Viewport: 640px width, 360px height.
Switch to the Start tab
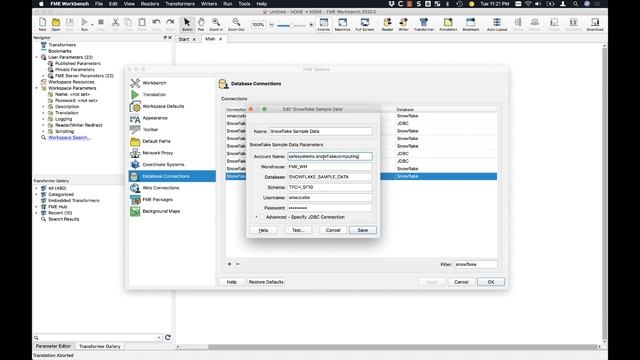point(184,39)
